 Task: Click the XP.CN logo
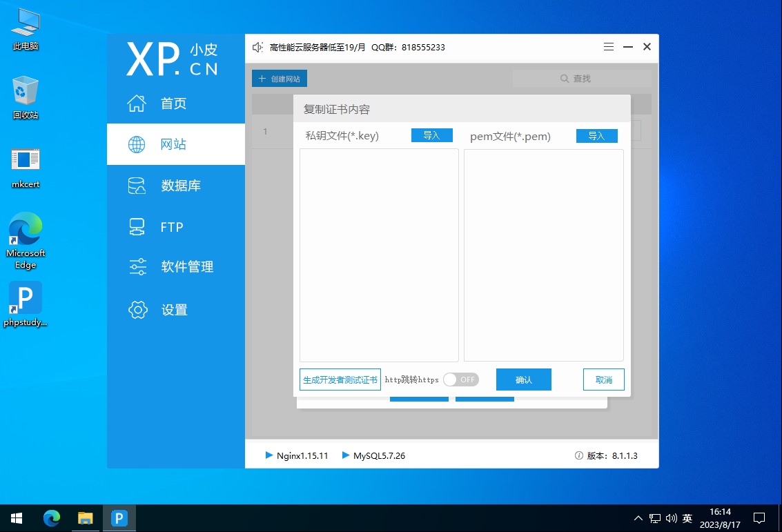coord(172,59)
